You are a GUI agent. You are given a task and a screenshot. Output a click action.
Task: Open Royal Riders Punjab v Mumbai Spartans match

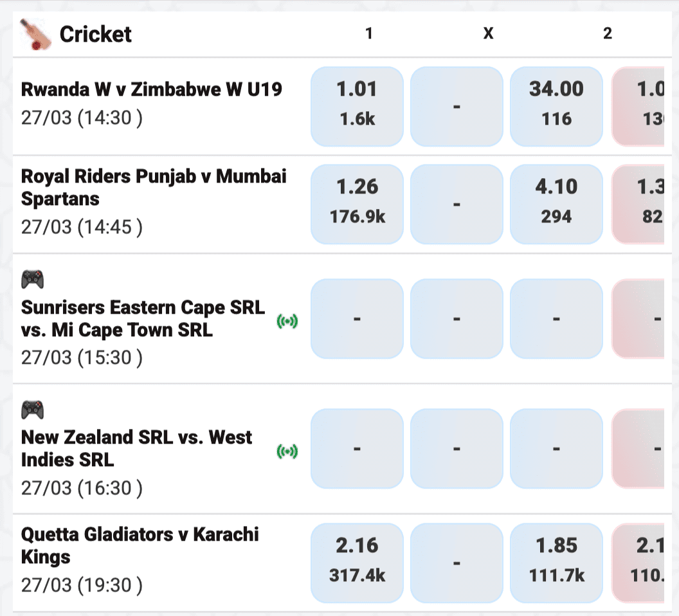pos(154,187)
